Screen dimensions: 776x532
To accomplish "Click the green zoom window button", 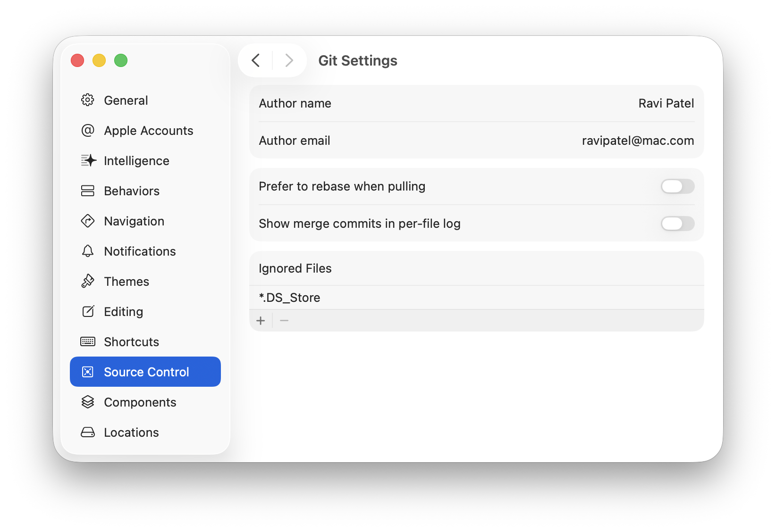I will (121, 60).
